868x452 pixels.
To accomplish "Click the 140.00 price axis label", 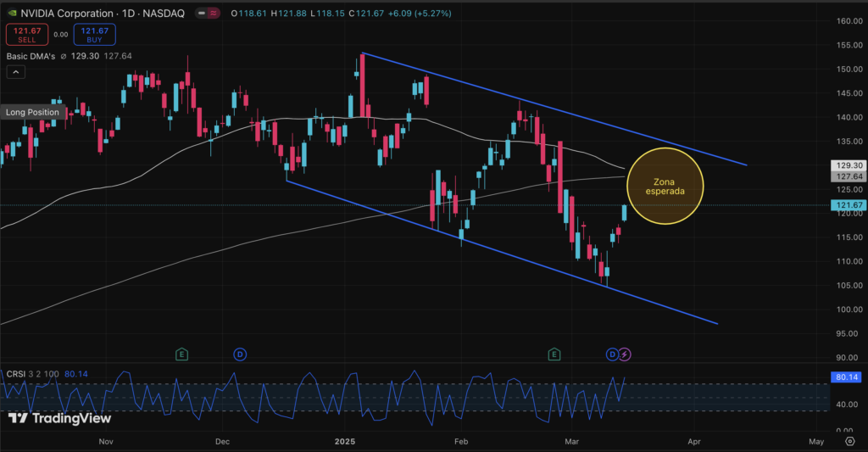I will click(849, 117).
